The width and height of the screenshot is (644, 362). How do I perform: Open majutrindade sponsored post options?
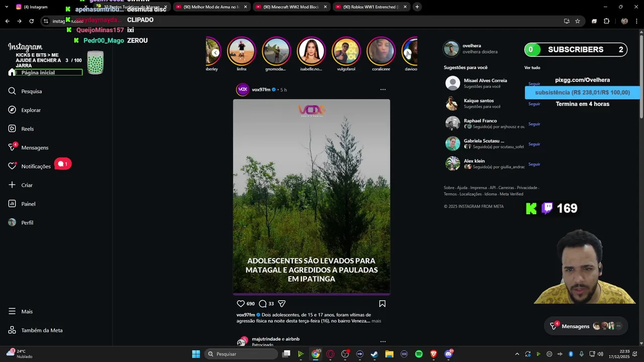(383, 341)
